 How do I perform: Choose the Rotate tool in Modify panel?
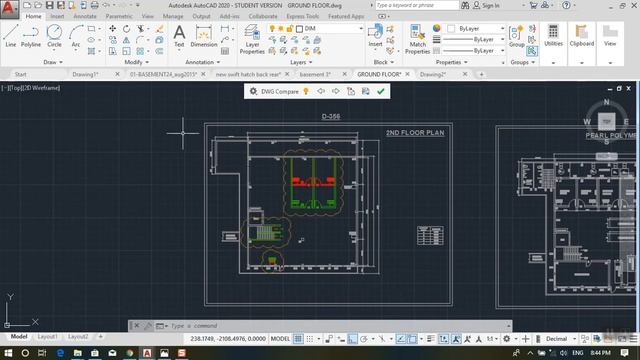(x=127, y=29)
